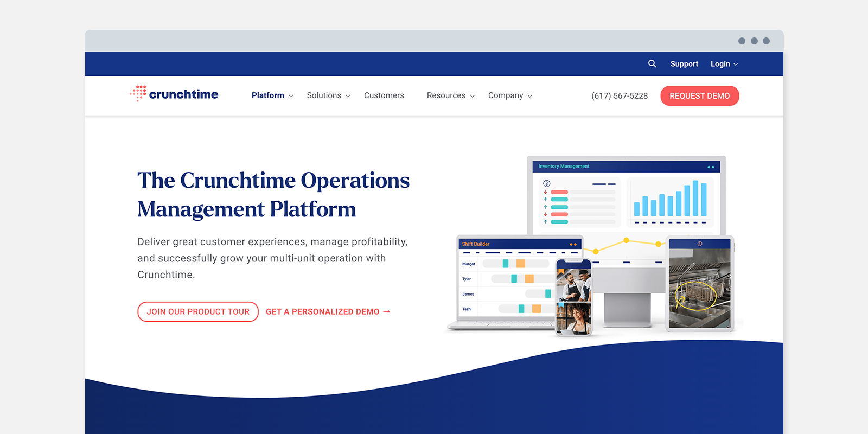
Task: Call the (617) 567-5228 phone number
Action: click(x=620, y=96)
